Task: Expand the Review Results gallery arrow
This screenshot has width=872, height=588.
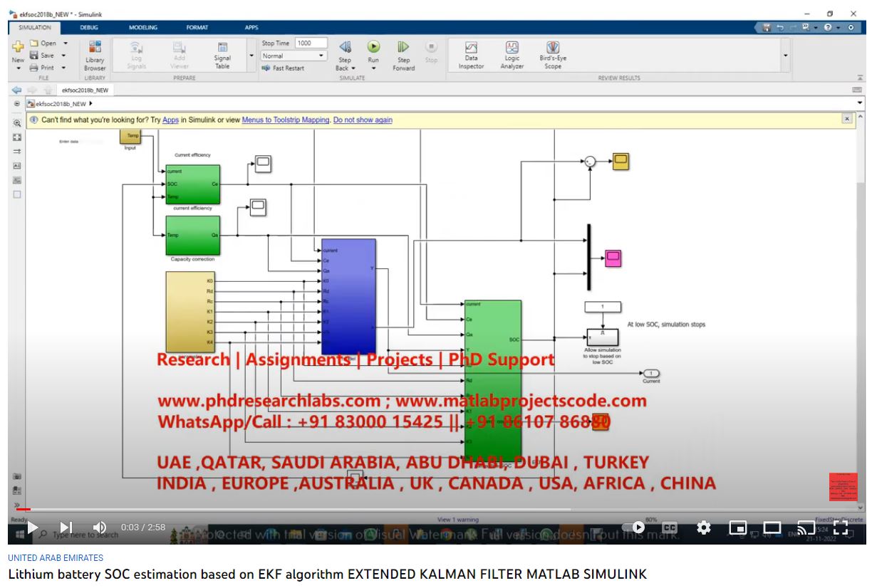Action: [786, 56]
